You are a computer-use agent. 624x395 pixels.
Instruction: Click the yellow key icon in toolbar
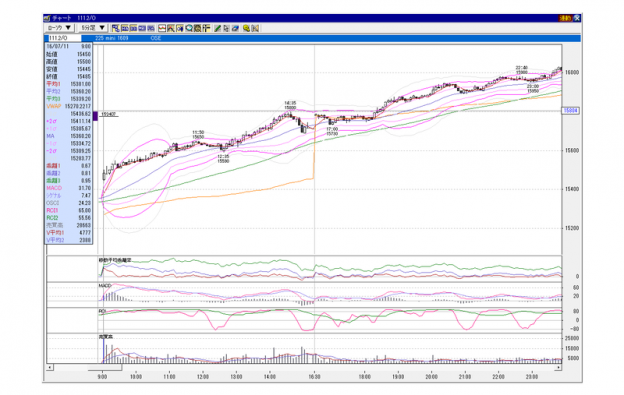click(x=246, y=28)
